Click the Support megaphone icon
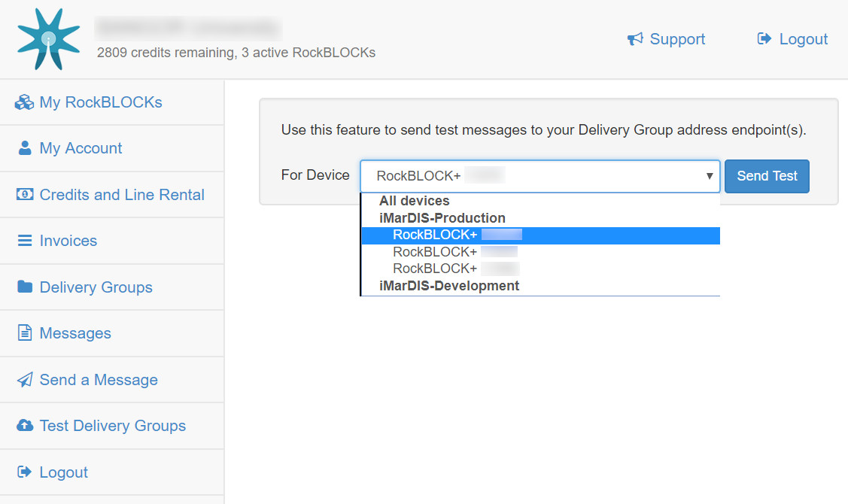 [635, 39]
